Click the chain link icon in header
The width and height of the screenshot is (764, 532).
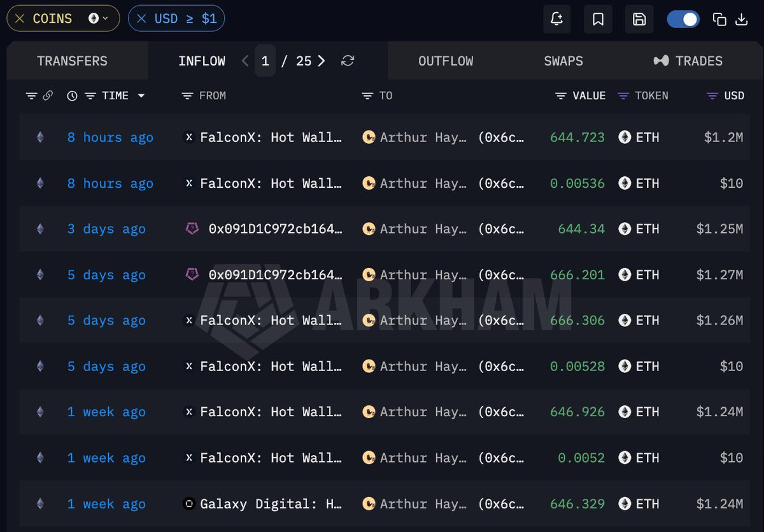pos(48,96)
